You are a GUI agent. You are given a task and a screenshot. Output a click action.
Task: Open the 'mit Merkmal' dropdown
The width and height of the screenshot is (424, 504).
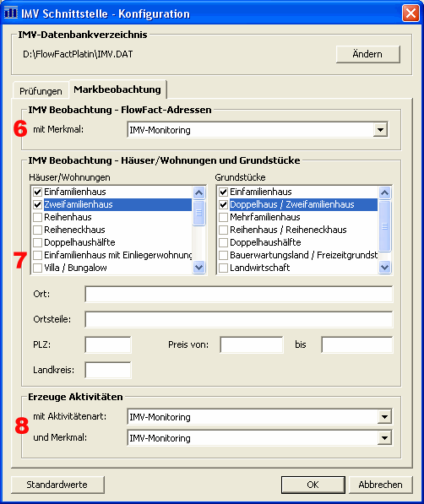pos(381,130)
